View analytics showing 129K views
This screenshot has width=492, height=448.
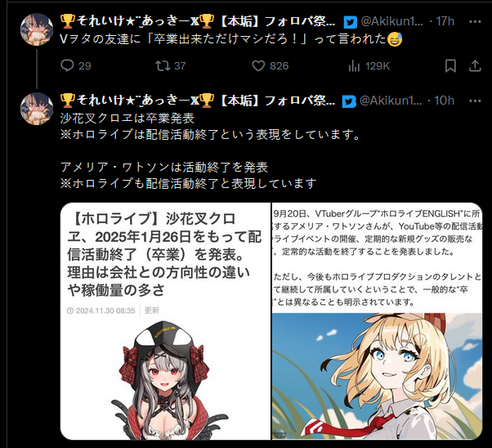tap(354, 66)
